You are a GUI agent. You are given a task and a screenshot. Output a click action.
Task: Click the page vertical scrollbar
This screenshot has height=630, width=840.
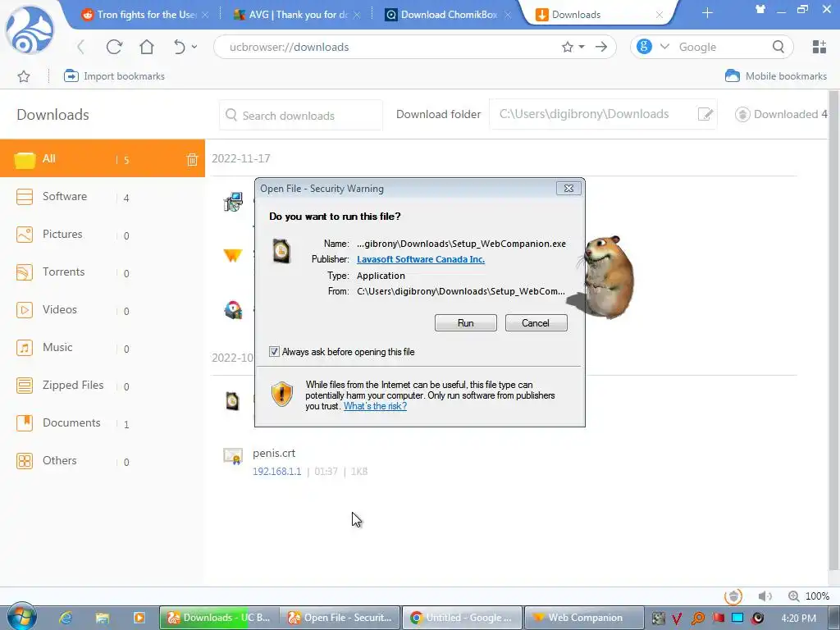833,330
